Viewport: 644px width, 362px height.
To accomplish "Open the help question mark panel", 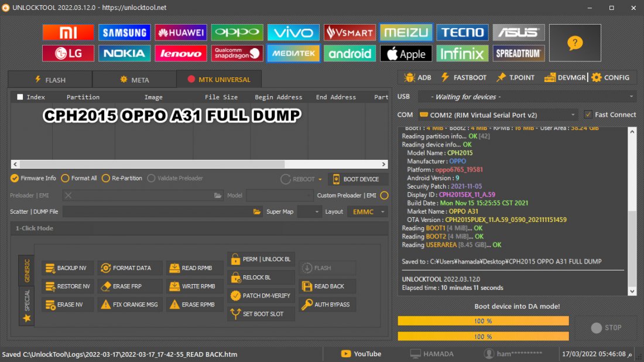I will coord(575,43).
